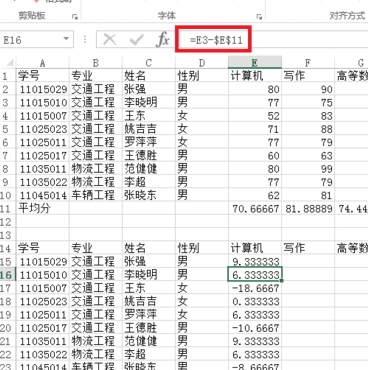Click formula bar text =E3-$E$11

[x=216, y=40]
